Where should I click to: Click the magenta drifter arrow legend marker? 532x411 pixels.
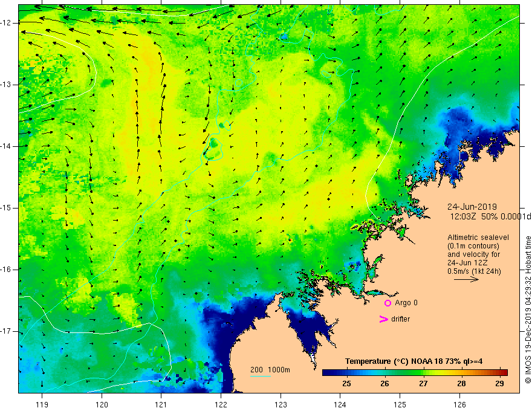coord(383,319)
